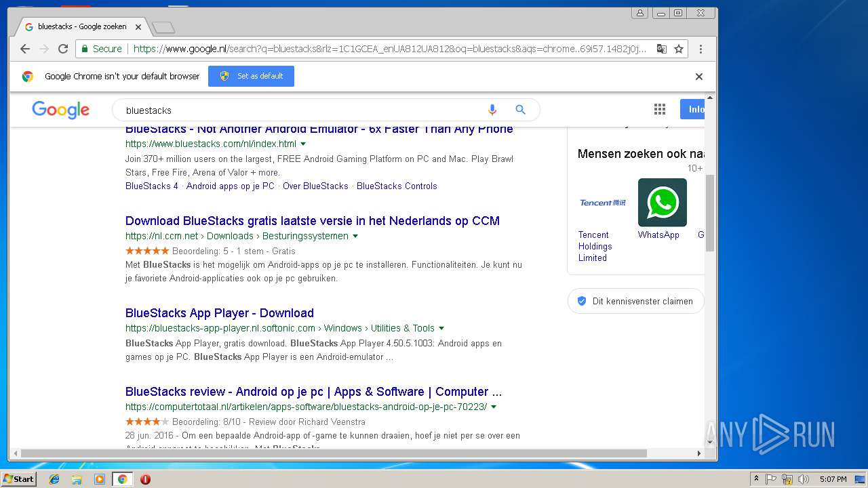This screenshot has width=868, height=488.
Task: Reload the current page
Action: coord(63,49)
